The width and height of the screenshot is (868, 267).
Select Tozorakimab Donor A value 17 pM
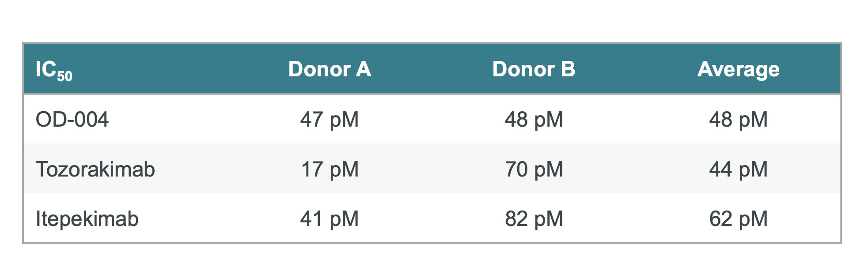(330, 169)
